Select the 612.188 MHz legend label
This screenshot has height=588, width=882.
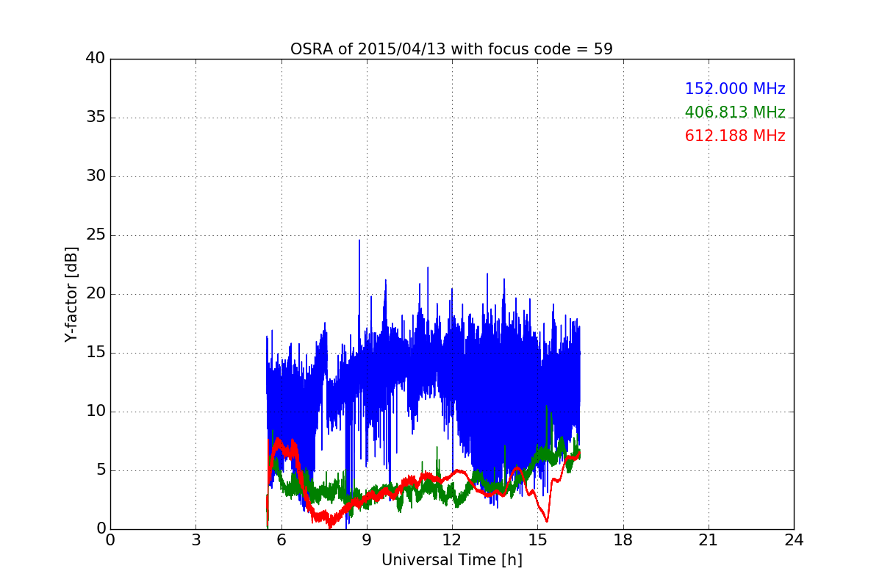pyautogui.click(x=735, y=136)
